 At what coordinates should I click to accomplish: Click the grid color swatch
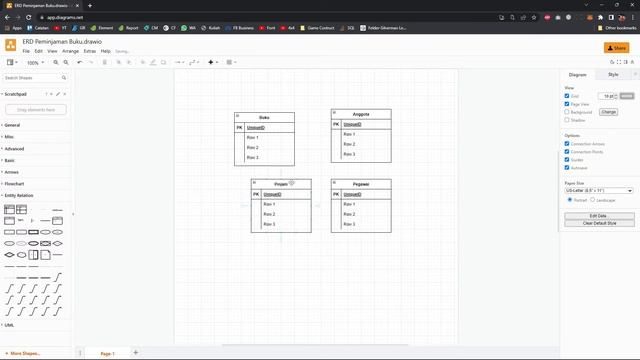point(627,96)
